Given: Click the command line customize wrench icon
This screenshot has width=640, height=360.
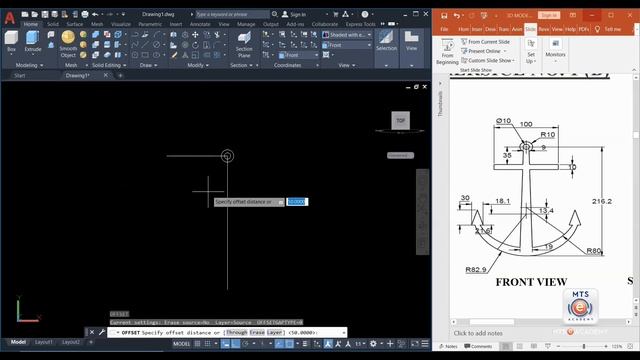Looking at the screenshot, I should coord(102,332).
